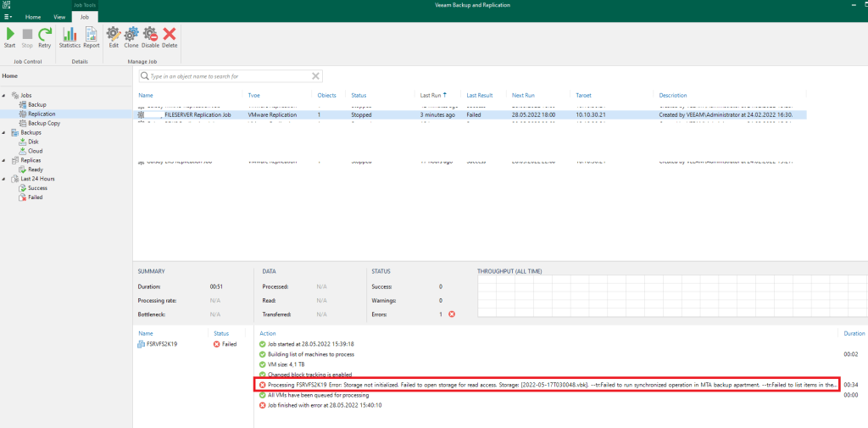Image resolution: width=868 pixels, height=428 pixels.
Task: Select the FILESERVER Replication Job row
Action: click(197, 113)
